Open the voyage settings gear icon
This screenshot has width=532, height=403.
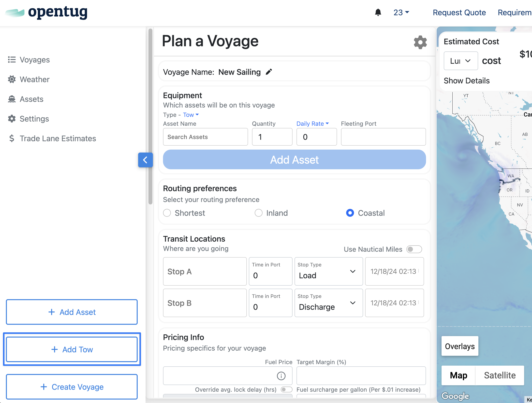coord(420,42)
